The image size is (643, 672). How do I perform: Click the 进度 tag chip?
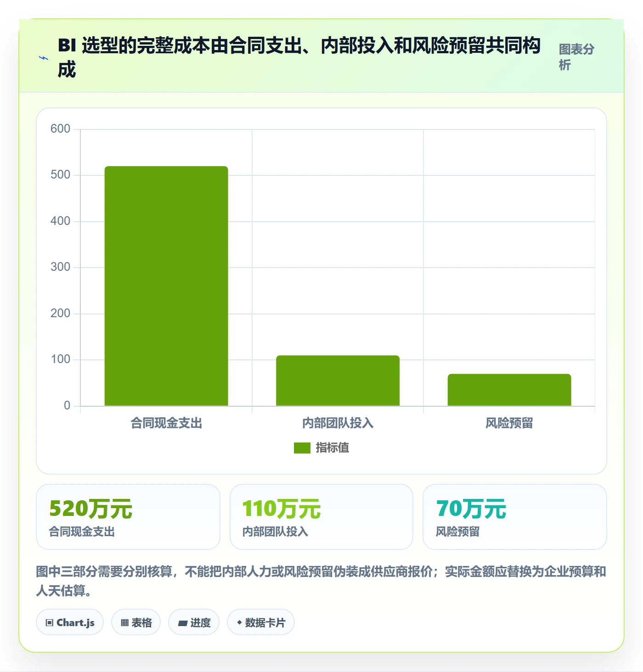pos(194,622)
